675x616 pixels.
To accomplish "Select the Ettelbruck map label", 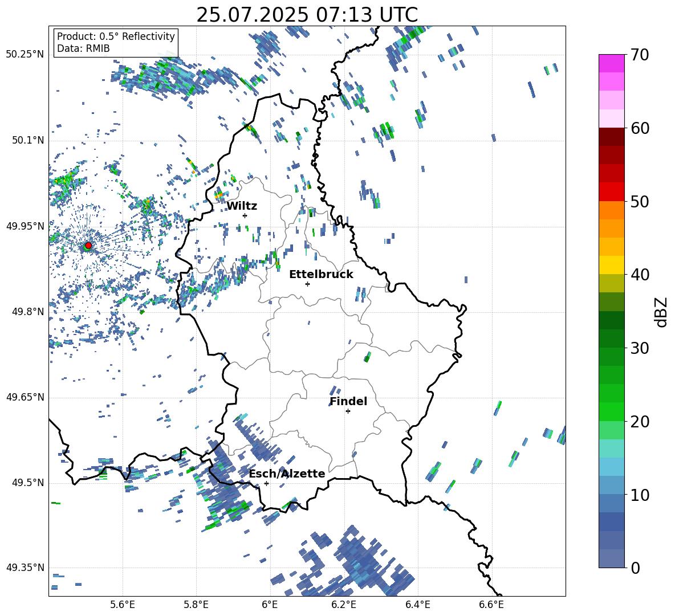I will [321, 275].
